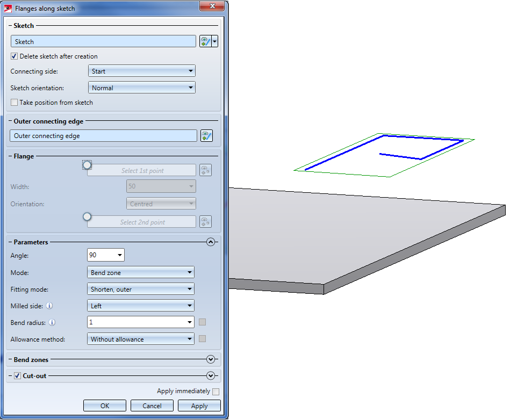Click the Sketch input field
Image resolution: width=510 pixels, height=420 pixels.
click(x=103, y=41)
